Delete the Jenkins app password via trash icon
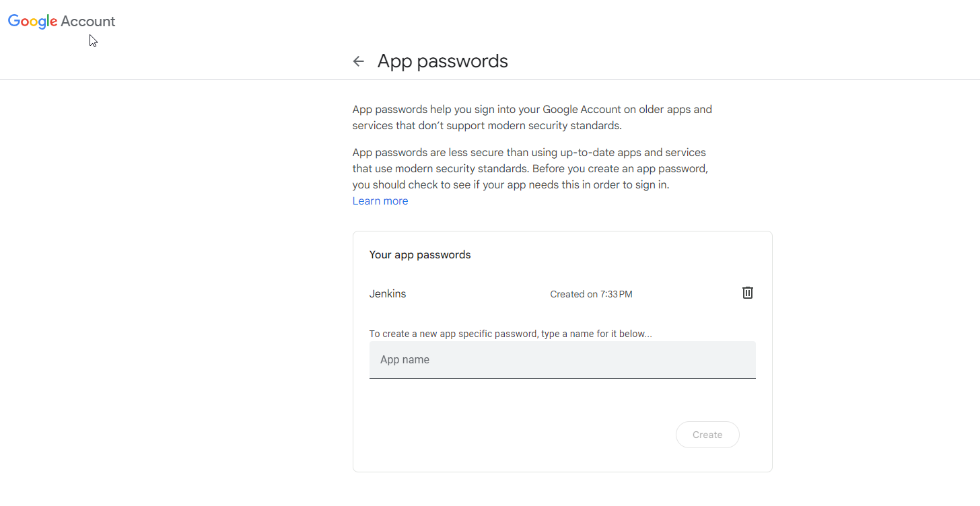Image resolution: width=980 pixels, height=506 pixels. [747, 293]
